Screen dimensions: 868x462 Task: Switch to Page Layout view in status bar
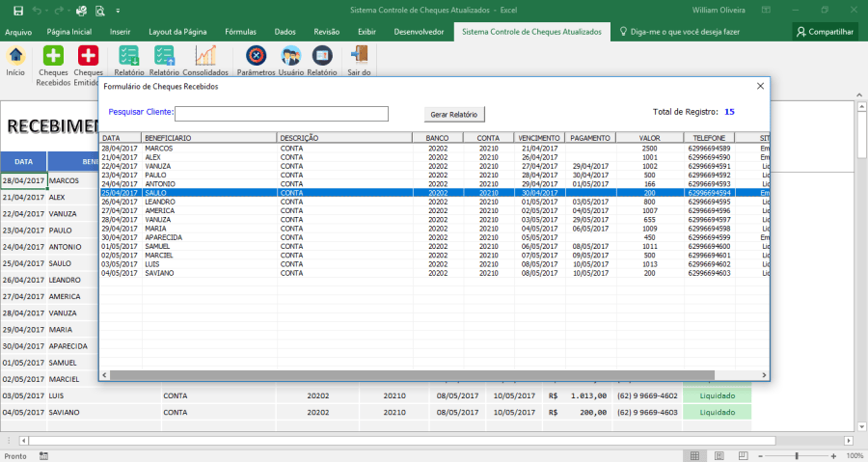click(719, 456)
